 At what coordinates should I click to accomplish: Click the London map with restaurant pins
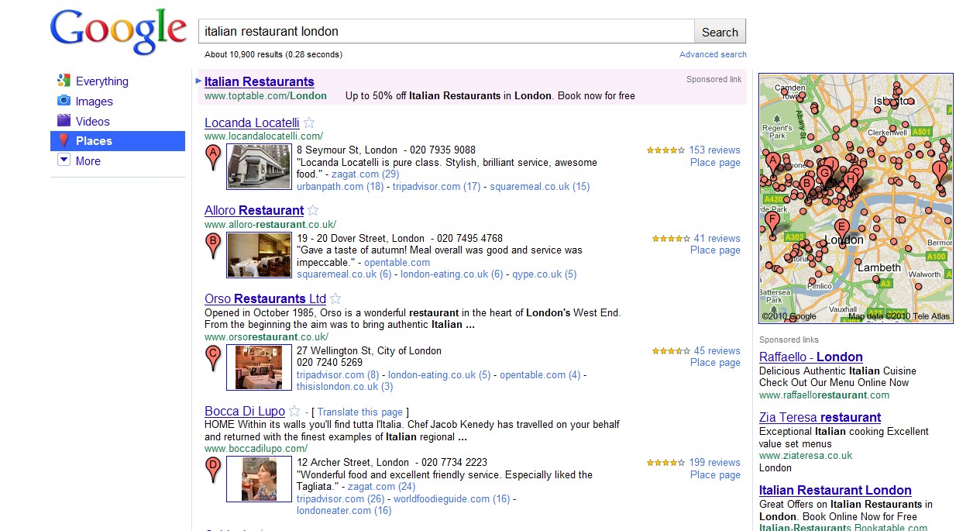(x=856, y=198)
